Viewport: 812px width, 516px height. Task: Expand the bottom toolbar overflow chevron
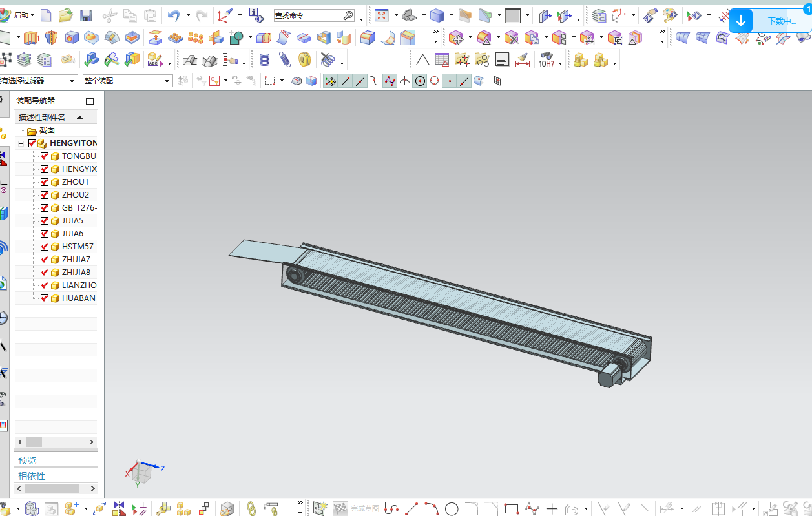(300, 503)
